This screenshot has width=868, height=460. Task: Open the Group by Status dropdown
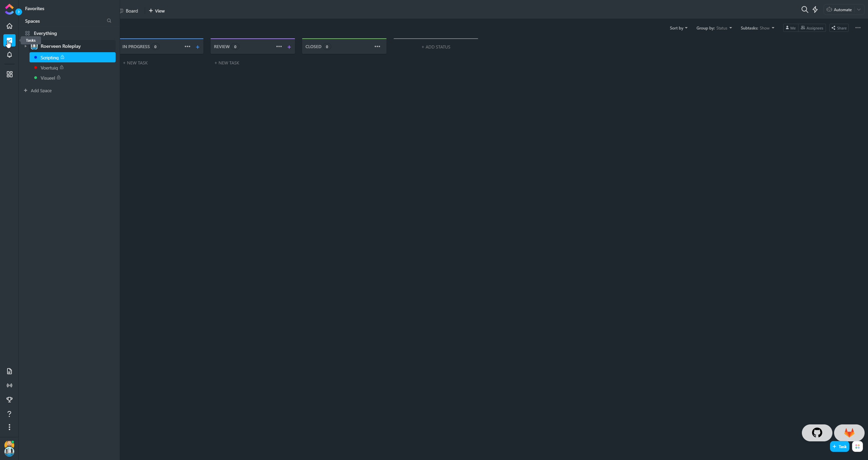click(714, 28)
